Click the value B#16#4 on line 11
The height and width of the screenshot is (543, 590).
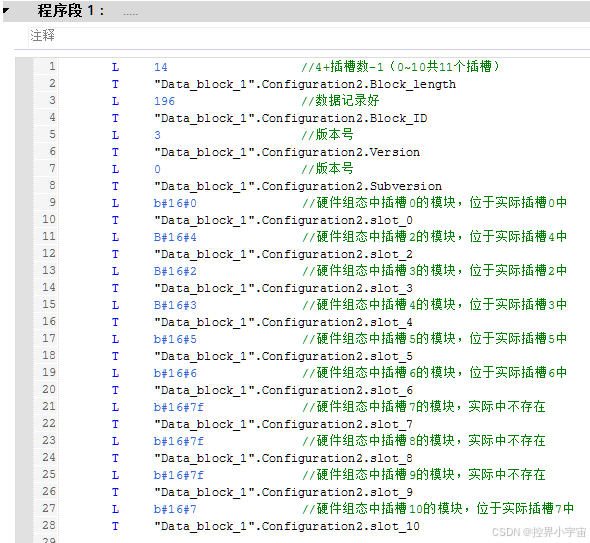click(175, 237)
